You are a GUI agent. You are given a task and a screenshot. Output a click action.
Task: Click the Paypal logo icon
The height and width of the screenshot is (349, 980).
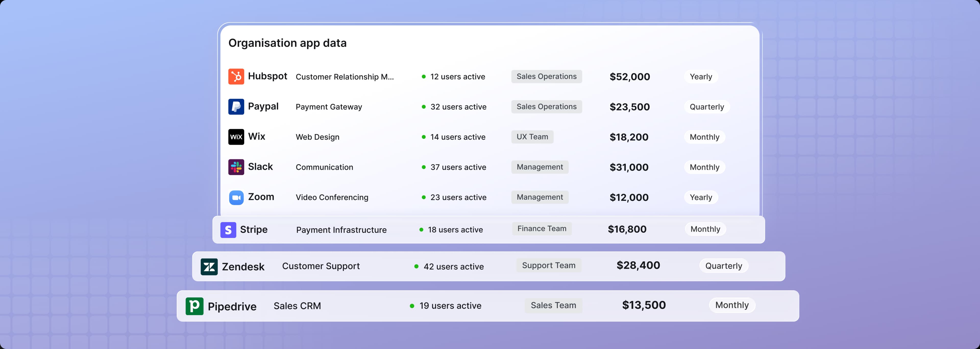coord(236,106)
